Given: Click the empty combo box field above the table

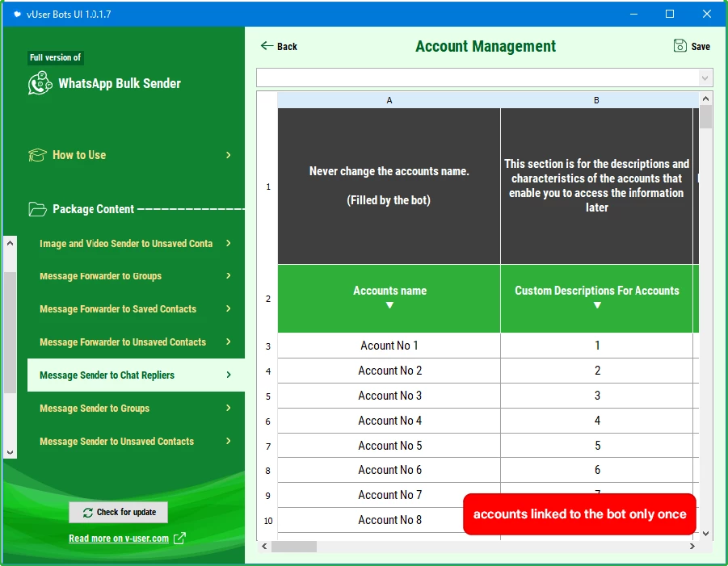Looking at the screenshot, I should [x=478, y=78].
